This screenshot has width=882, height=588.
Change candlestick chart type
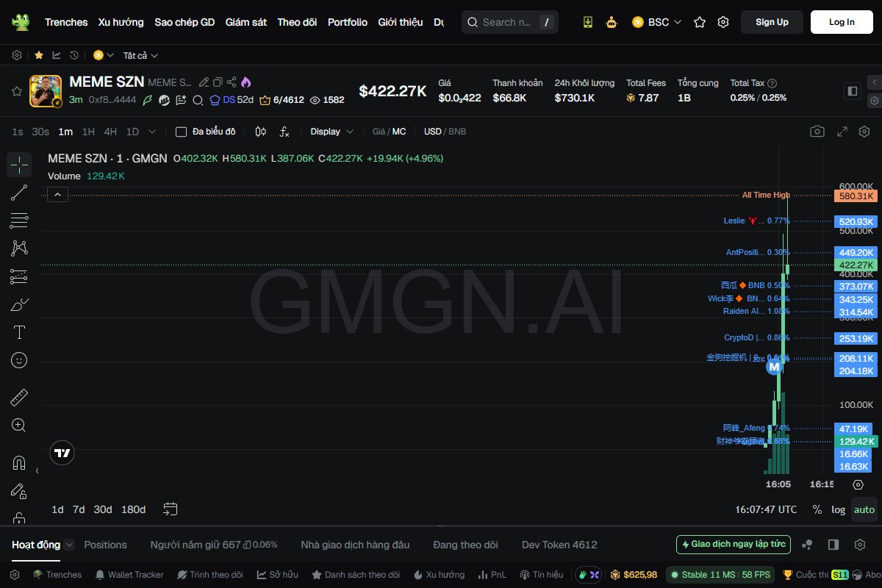260,132
